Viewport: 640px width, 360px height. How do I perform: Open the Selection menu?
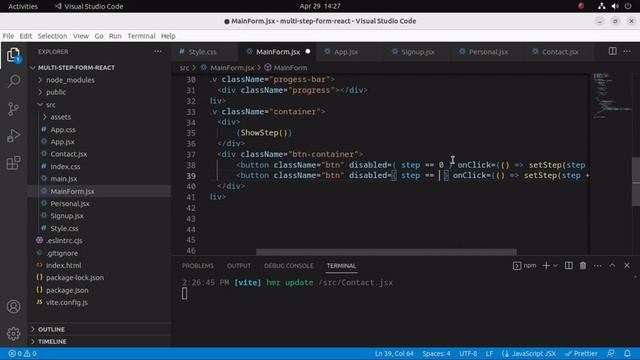[x=52, y=36]
